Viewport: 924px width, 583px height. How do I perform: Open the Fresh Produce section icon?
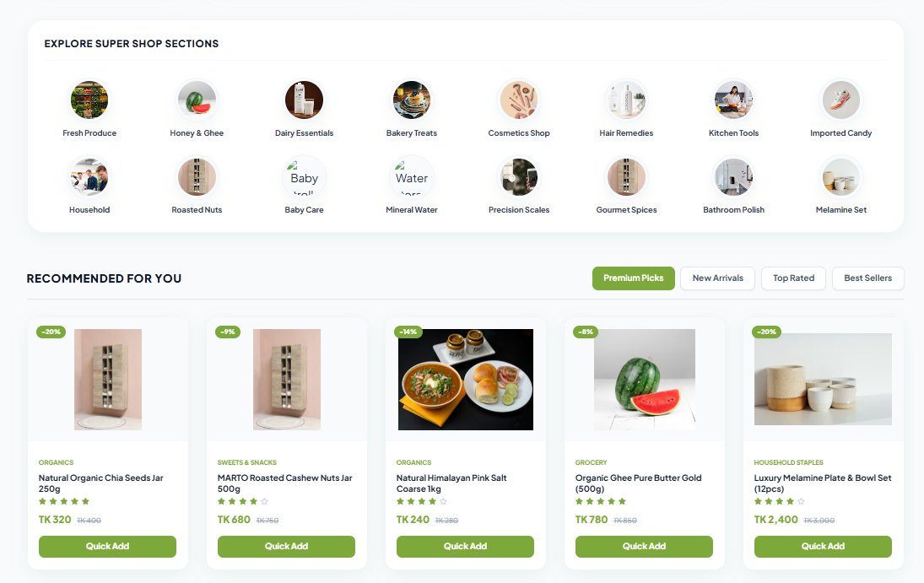click(x=89, y=100)
